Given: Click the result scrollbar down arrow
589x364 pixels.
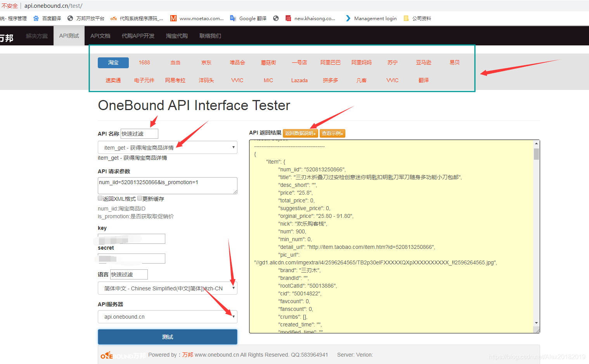Looking at the screenshot, I should [536, 323].
